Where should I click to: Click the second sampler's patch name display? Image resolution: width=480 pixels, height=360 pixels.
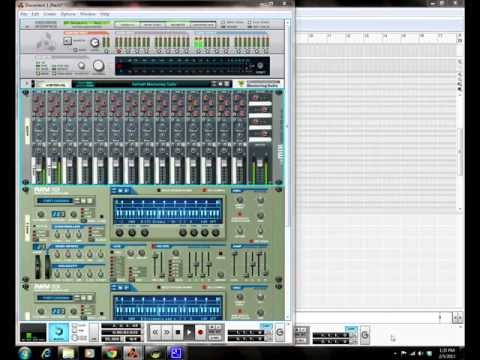pyautogui.click(x=55, y=298)
